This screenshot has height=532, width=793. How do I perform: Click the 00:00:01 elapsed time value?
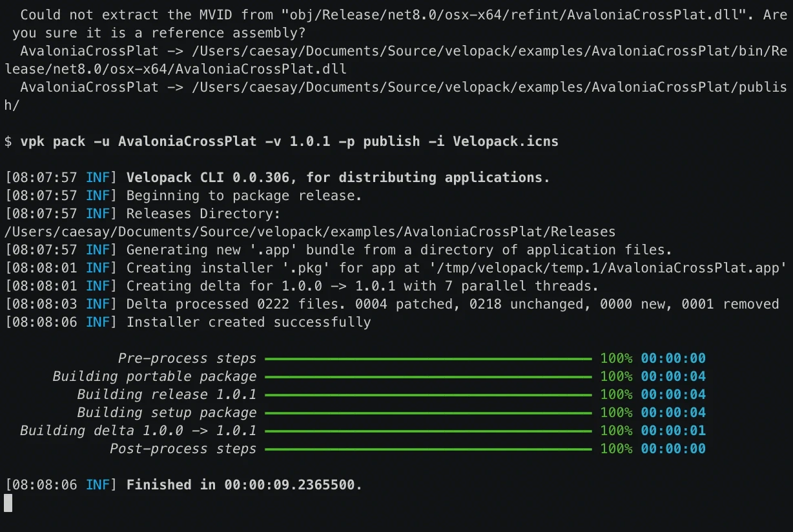[674, 431]
